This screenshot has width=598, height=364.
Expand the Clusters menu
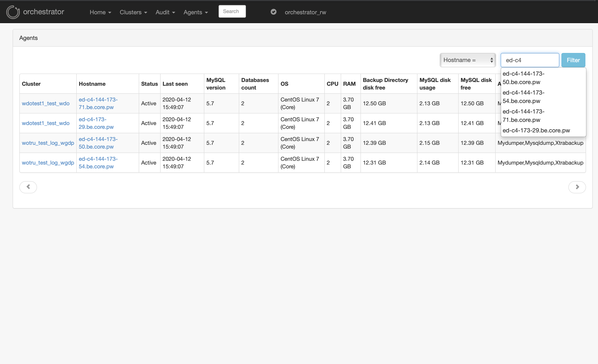point(133,12)
